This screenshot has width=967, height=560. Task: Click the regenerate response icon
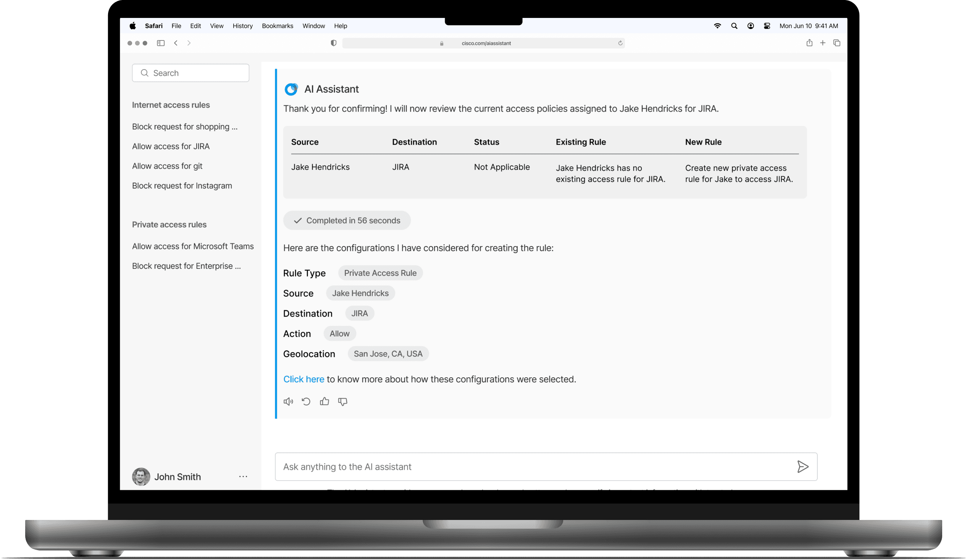[x=306, y=402]
